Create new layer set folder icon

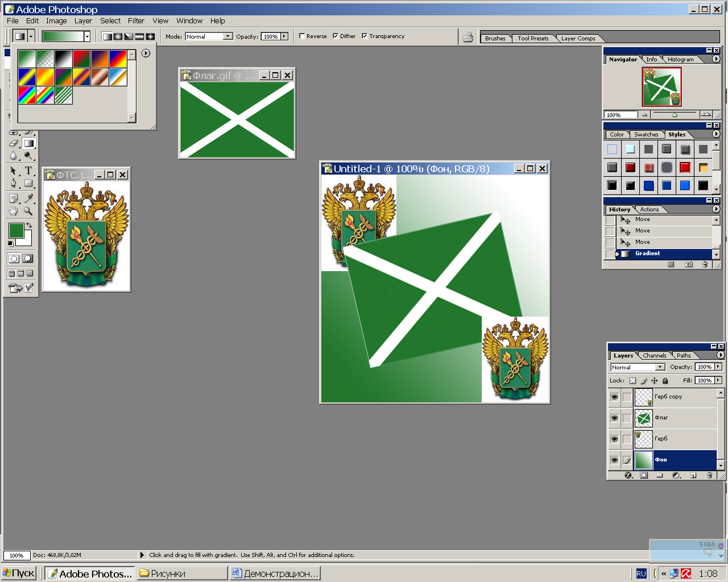pyautogui.click(x=660, y=475)
